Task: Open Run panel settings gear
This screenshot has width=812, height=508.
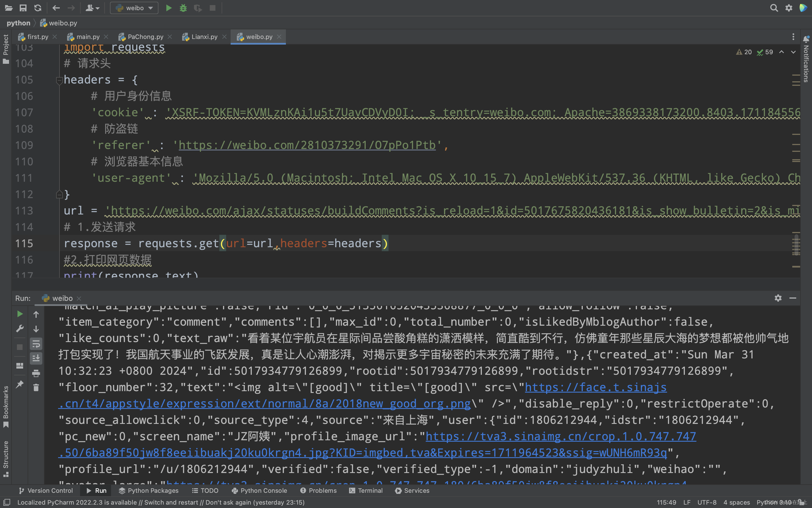Action: [x=778, y=298]
